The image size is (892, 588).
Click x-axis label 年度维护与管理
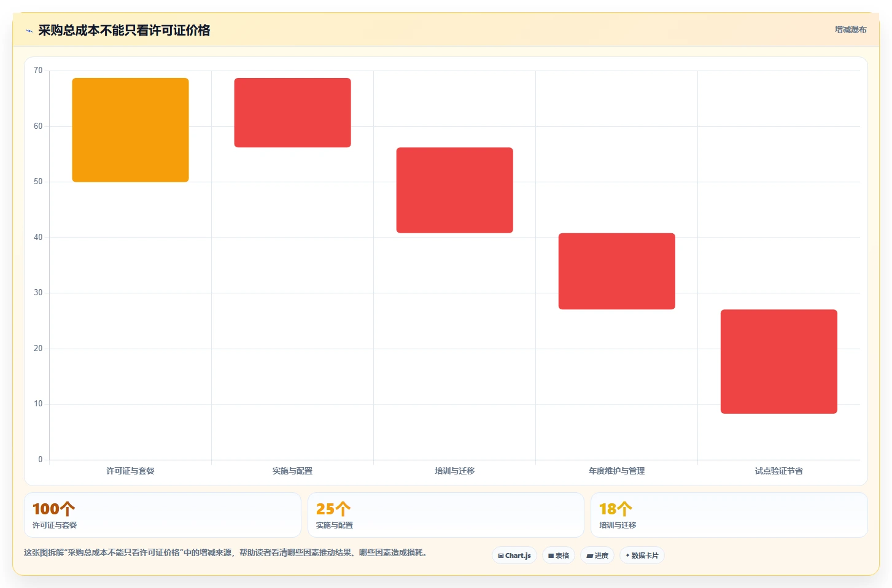616,471
